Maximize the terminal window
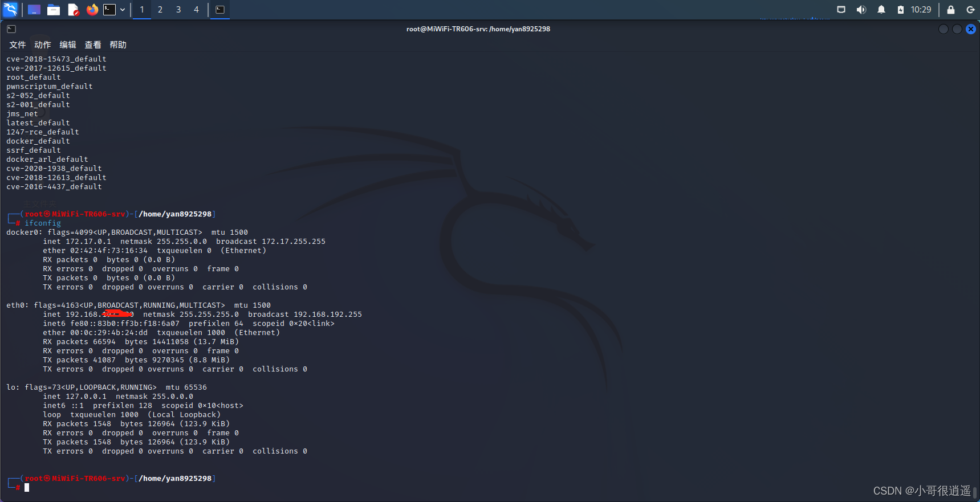 pos(957,29)
